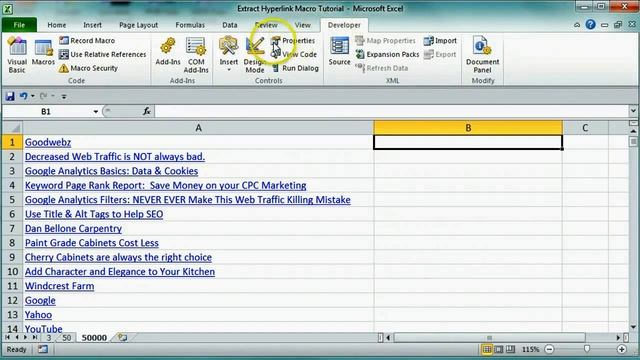Switch to sheet tab 50
The height and width of the screenshot is (360, 640).
point(67,338)
